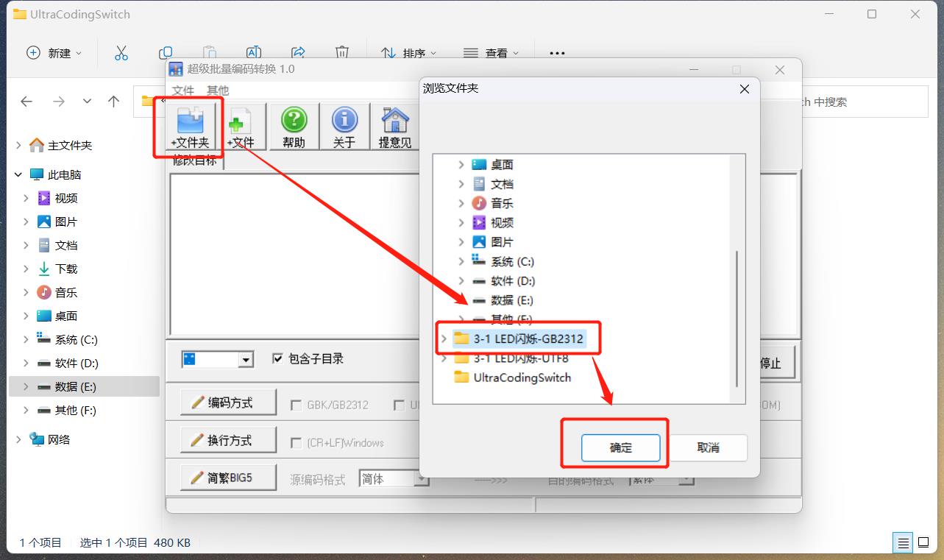Click the 视频 video icon in browse dialog
The image size is (944, 560).
(x=479, y=222)
